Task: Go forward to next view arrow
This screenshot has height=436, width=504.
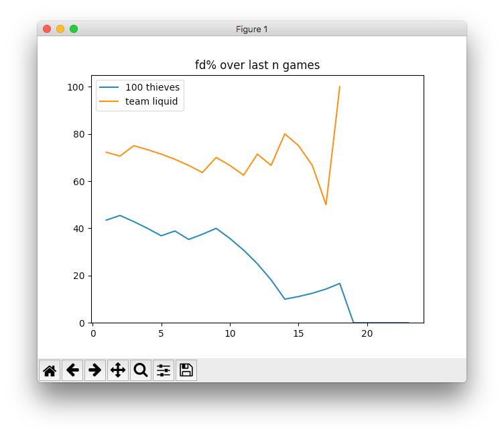Action: (x=95, y=370)
